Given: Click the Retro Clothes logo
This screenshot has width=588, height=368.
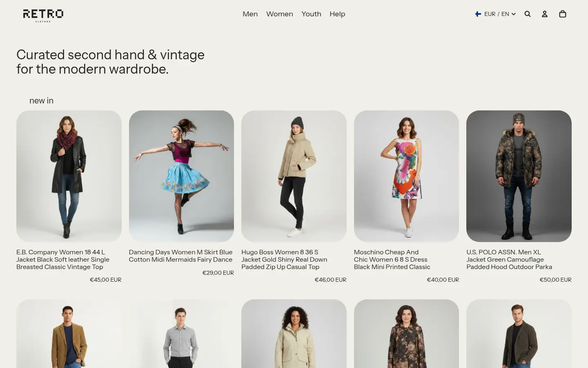Looking at the screenshot, I should (x=43, y=15).
